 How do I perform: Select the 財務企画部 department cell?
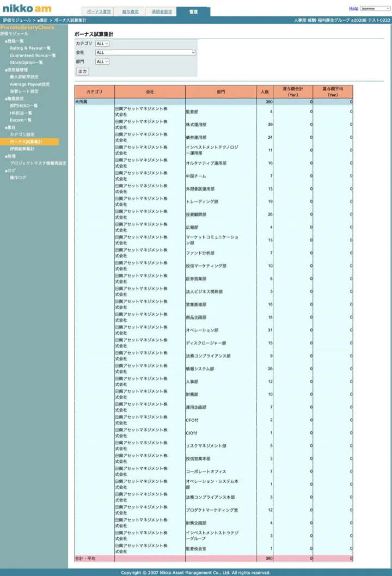[x=221, y=523]
